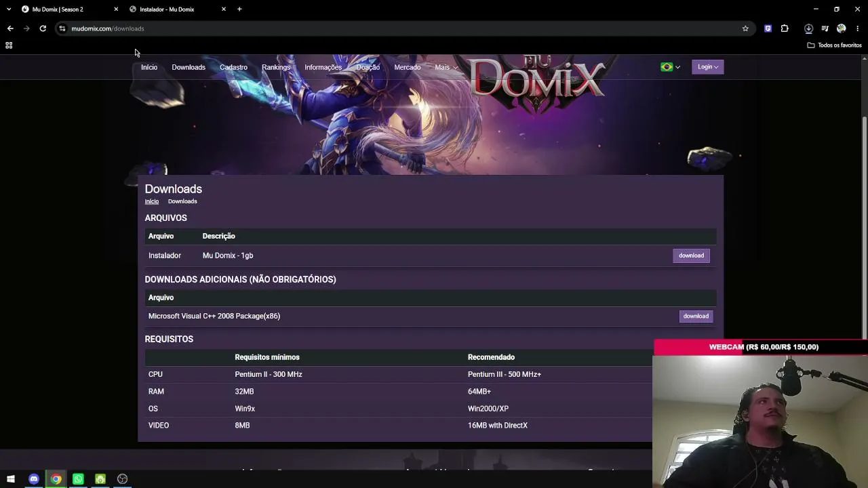Open the Informações menu item
This screenshot has height=488, width=868.
tap(323, 67)
